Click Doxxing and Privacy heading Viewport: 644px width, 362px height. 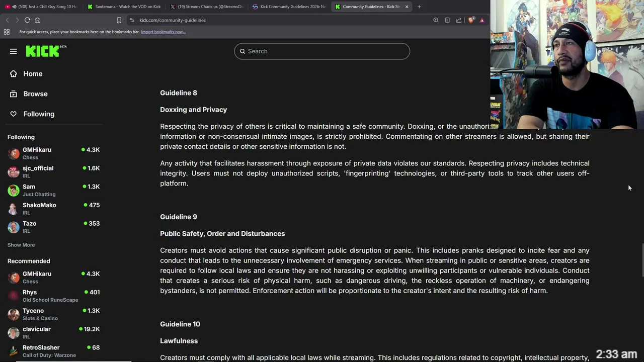[193, 110]
